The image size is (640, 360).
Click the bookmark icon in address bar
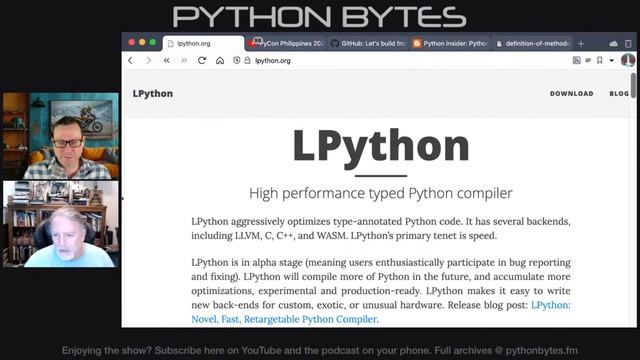(x=600, y=60)
